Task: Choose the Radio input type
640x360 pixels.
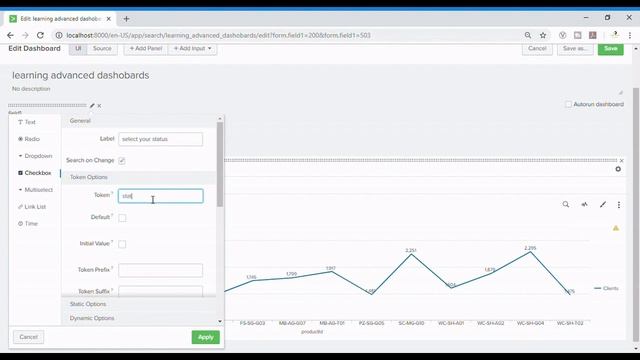Action: coord(29,139)
